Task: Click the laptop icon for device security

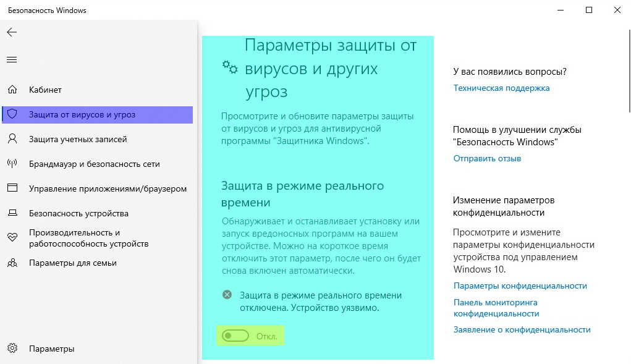Action: (12, 213)
